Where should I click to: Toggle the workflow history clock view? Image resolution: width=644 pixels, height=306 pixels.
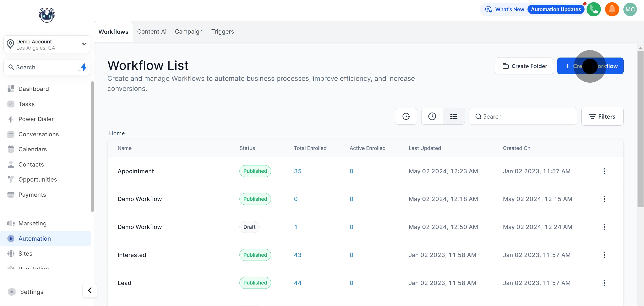tap(432, 116)
